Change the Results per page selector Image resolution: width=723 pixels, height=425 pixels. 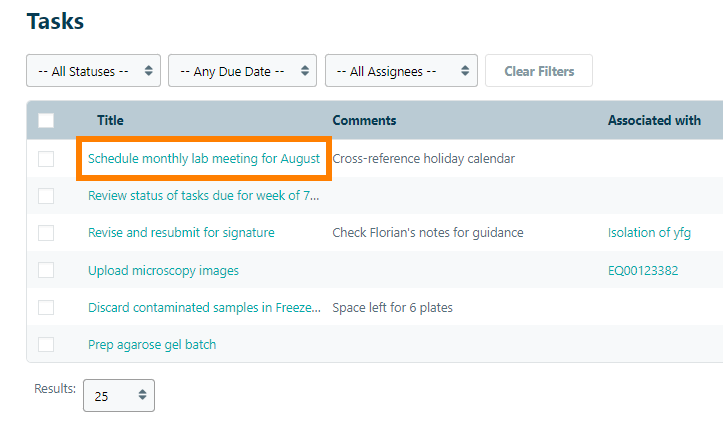118,396
